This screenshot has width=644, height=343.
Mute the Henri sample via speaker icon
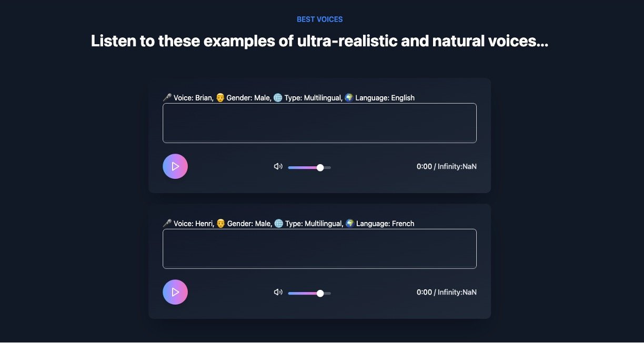click(x=278, y=292)
